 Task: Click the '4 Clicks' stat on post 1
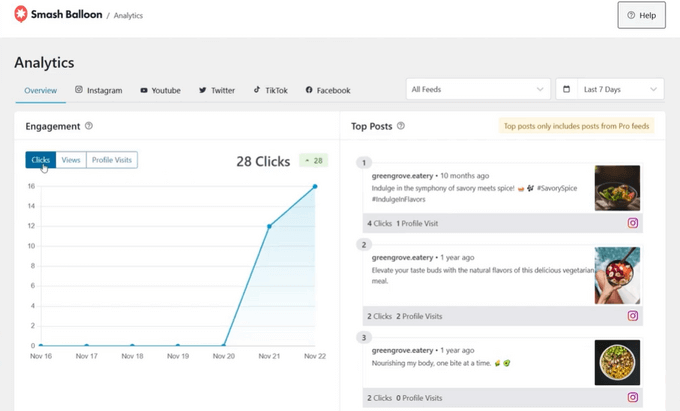[379, 223]
